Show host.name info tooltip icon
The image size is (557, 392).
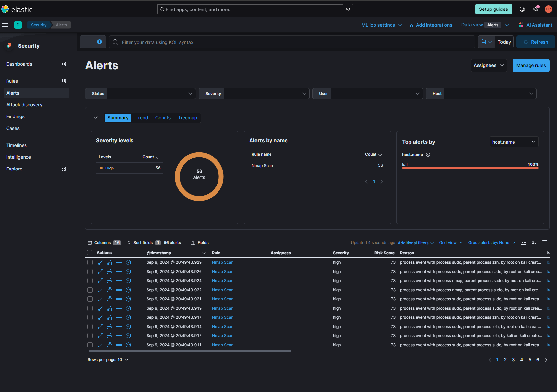428,155
